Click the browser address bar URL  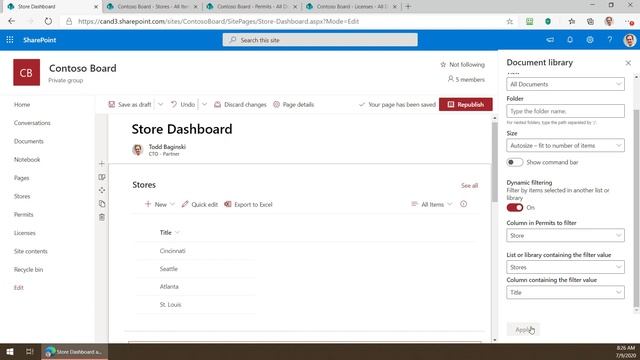point(218,21)
